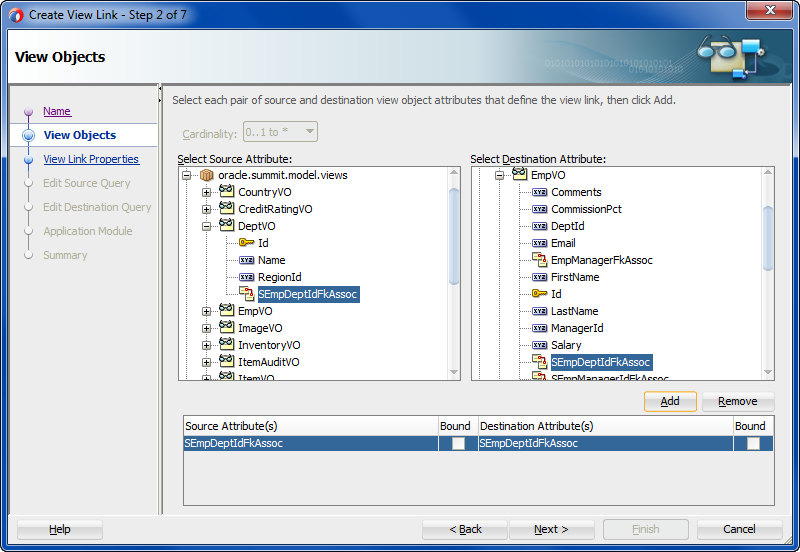Click the attribute icon beside Email
The height and width of the screenshot is (552, 800).
pos(539,243)
